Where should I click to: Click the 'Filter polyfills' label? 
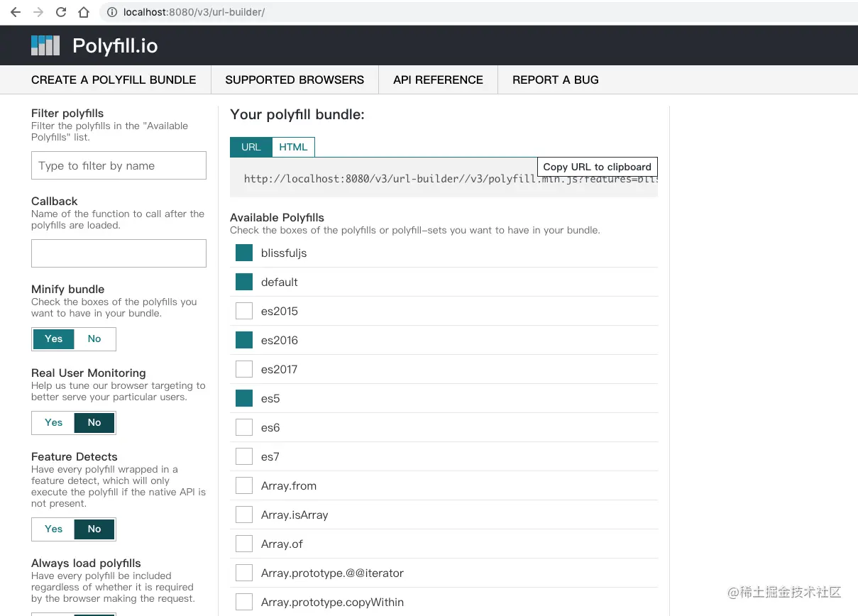67,114
